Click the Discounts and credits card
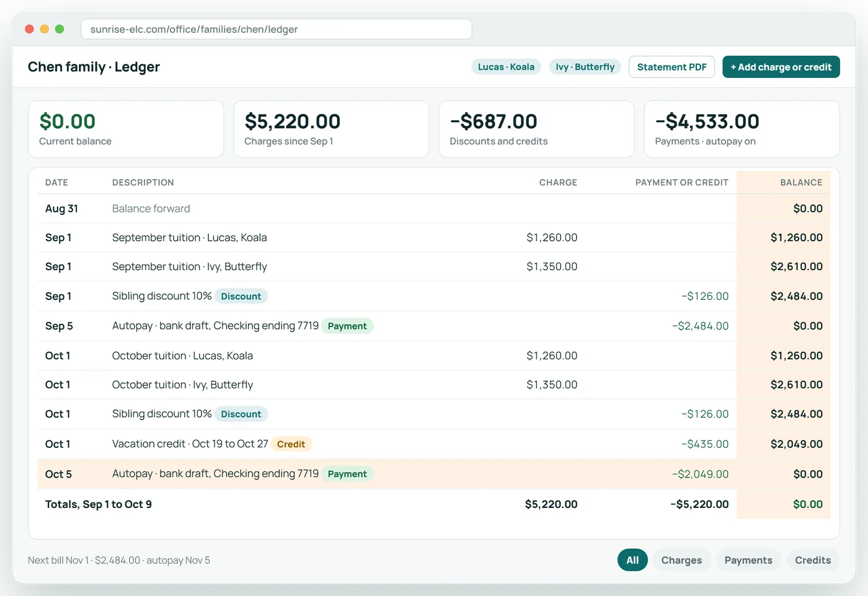Screen dimensions: 868x596 point(536,129)
